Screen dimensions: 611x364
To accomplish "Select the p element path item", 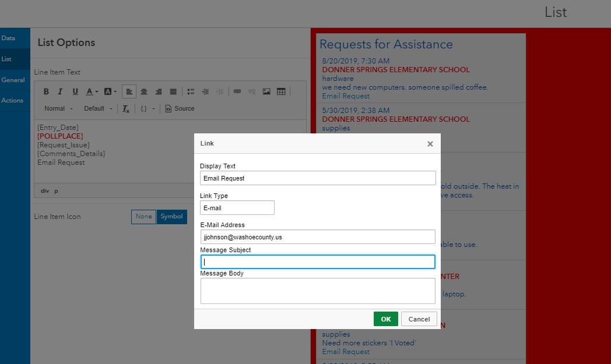I will pos(56,191).
